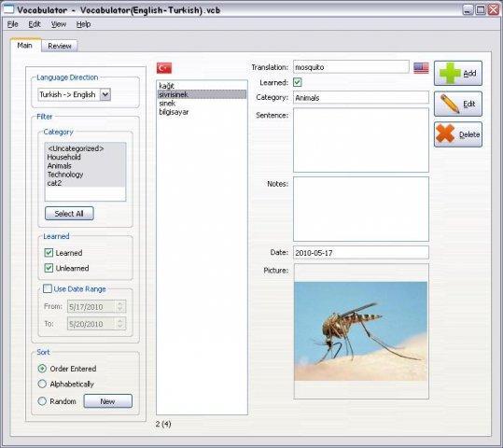The height and width of the screenshot is (448, 503).
Task: Click the From date stepper arrows
Action: [x=120, y=306]
